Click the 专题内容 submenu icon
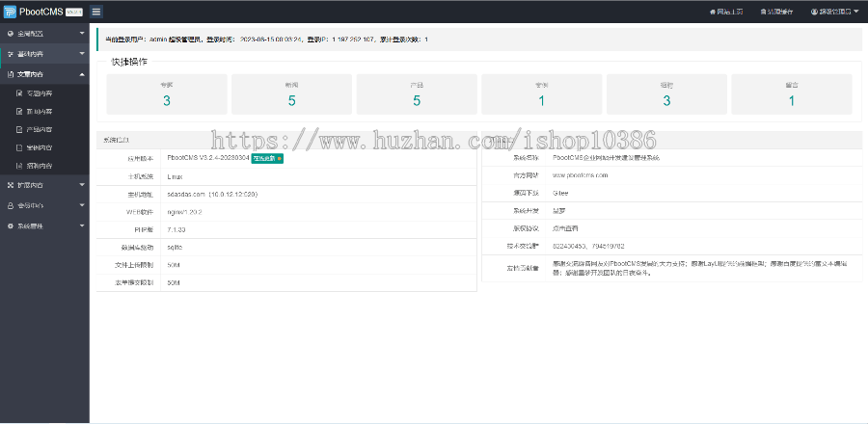 pos(19,93)
